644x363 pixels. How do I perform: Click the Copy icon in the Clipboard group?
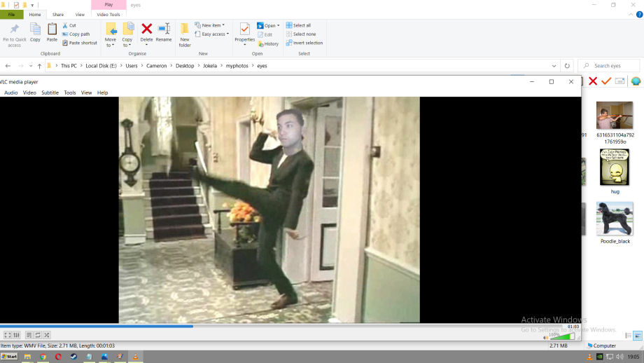click(x=35, y=29)
